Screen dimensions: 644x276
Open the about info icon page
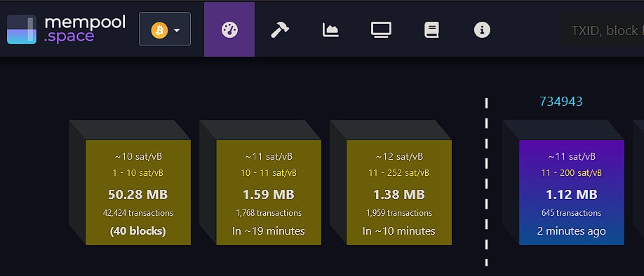coord(482,30)
